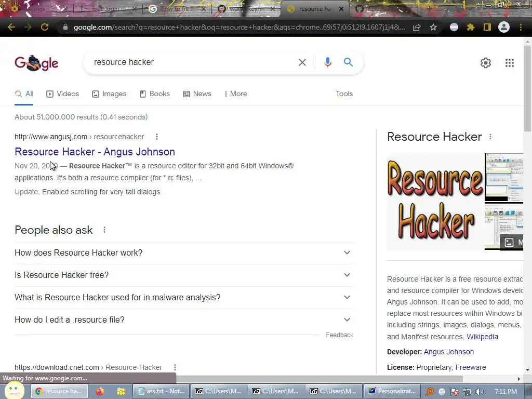Open the volume speaker tray icon
Viewport: 532px width, 399px height.
[x=479, y=392]
